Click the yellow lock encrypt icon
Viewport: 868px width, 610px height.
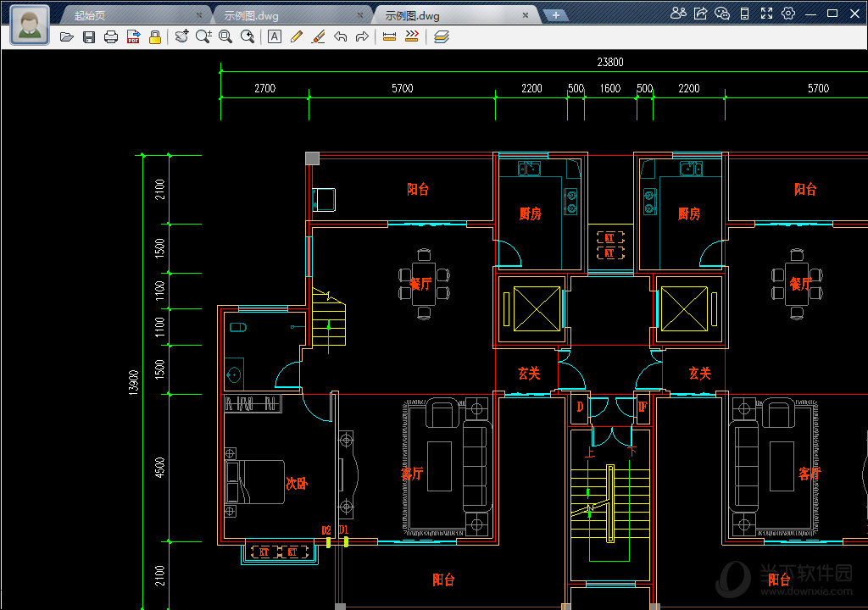pyautogui.click(x=155, y=37)
